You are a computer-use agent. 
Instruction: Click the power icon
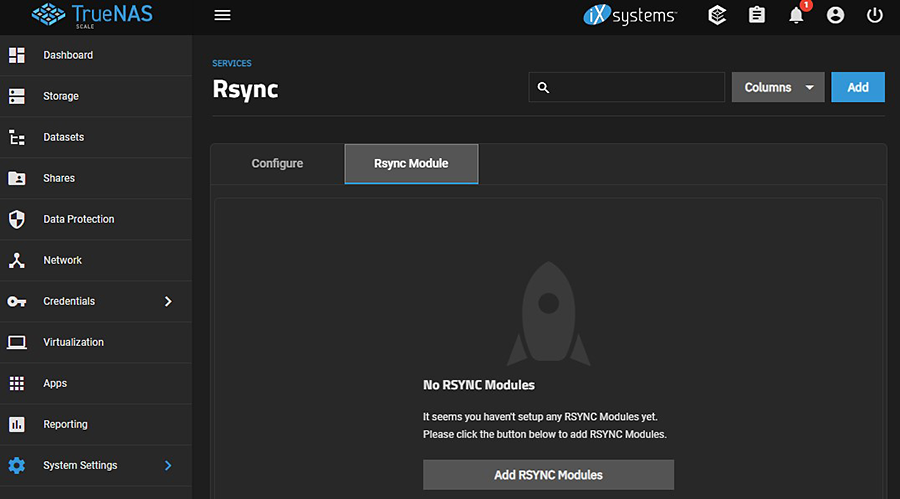(x=874, y=15)
